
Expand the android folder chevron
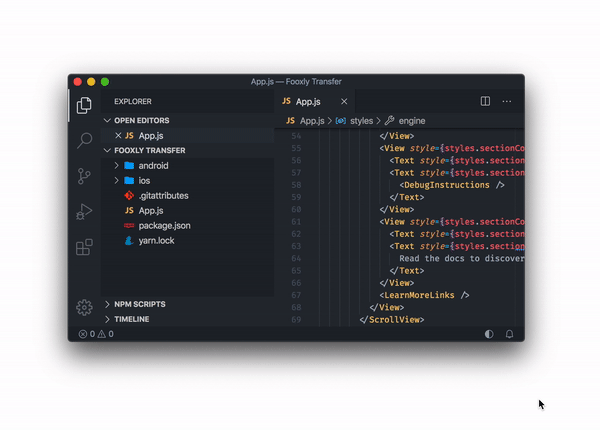[x=116, y=165]
